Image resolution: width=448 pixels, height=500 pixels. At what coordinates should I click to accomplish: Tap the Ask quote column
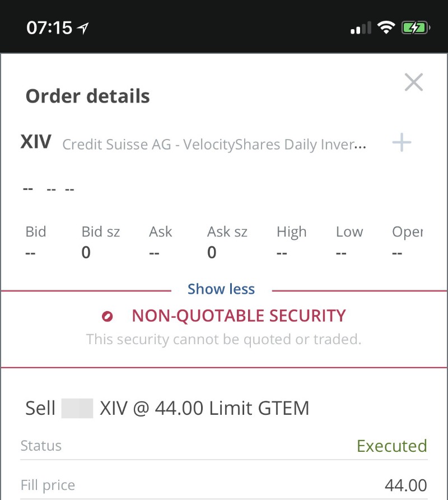coord(160,242)
